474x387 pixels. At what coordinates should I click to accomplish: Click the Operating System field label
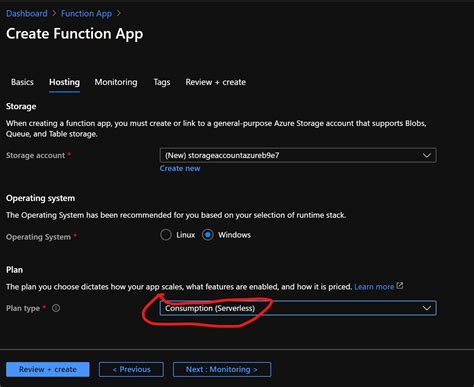tap(38, 237)
